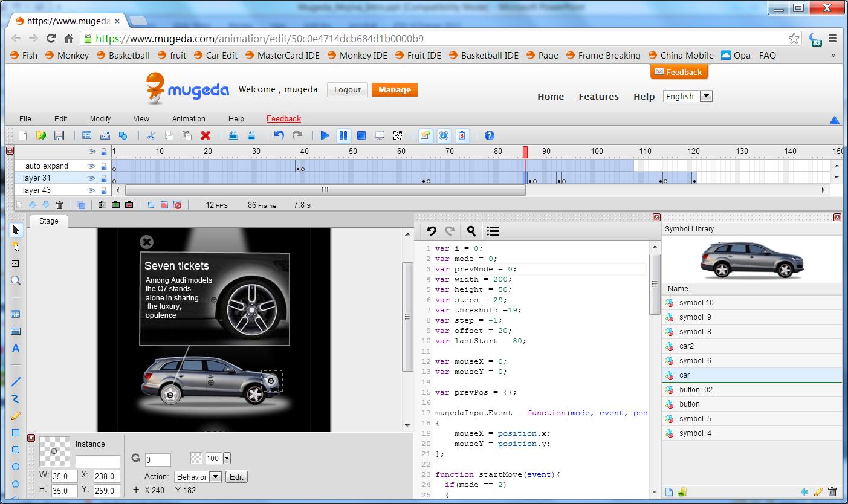Click the search magnifier in the code editor
The width and height of the screenshot is (848, 504).
[x=471, y=231]
